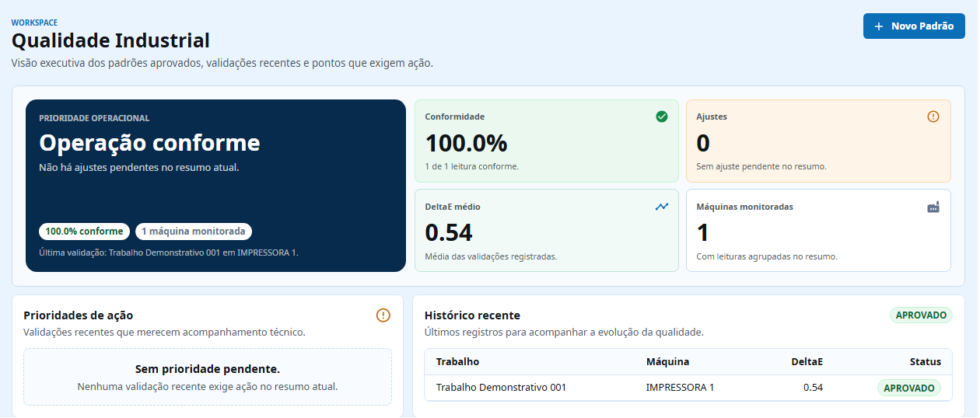Click the Sem prioridade pendente message
This screenshot has height=418, width=980.
[208, 369]
